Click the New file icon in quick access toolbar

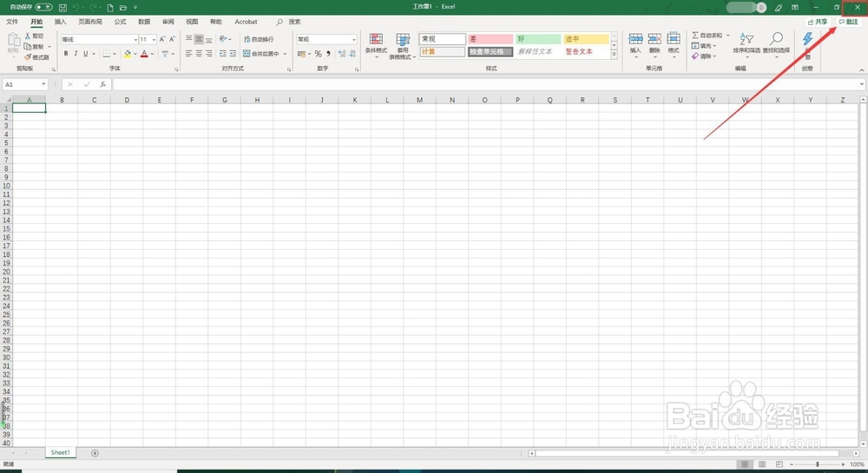[110, 7]
